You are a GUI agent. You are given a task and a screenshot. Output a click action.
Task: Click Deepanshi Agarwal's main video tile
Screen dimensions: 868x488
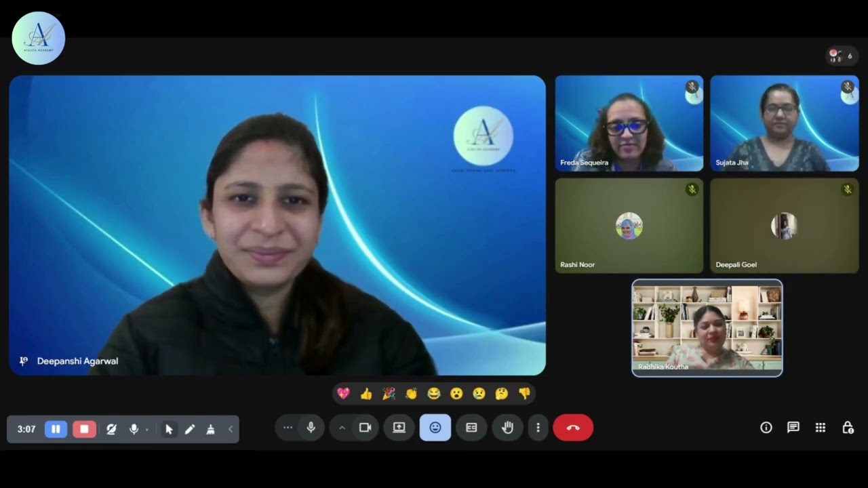pos(277,225)
